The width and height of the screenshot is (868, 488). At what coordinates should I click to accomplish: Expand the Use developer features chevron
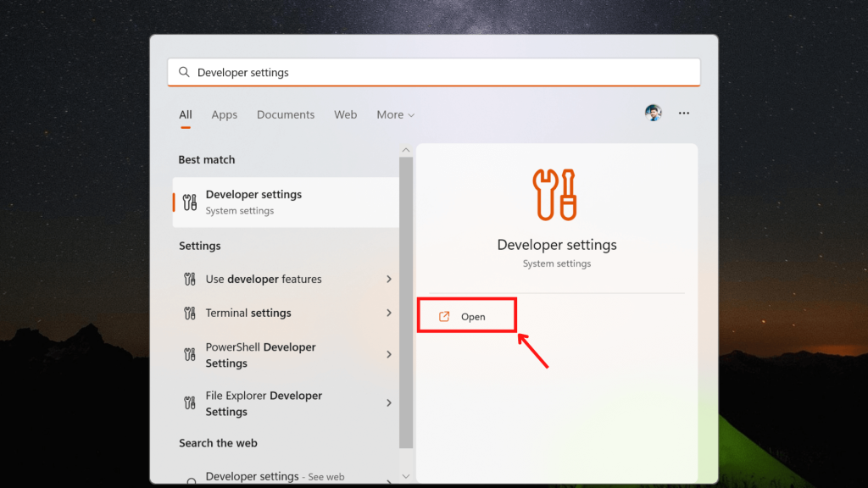[x=388, y=279]
